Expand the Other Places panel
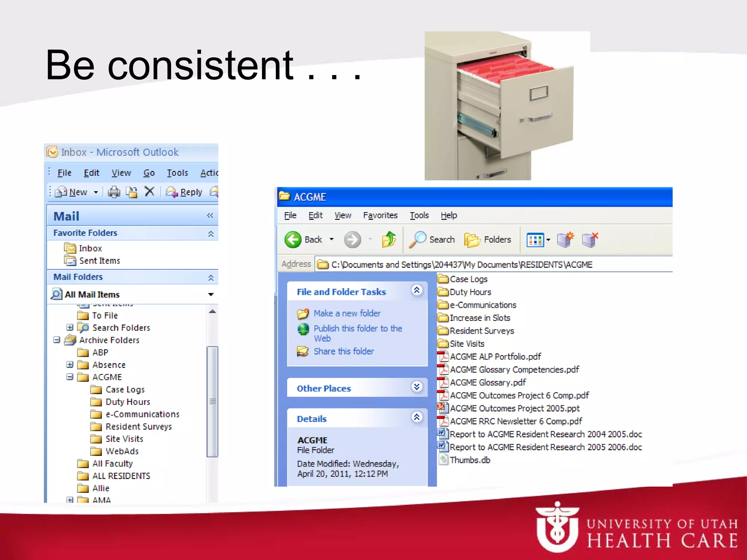 (417, 386)
